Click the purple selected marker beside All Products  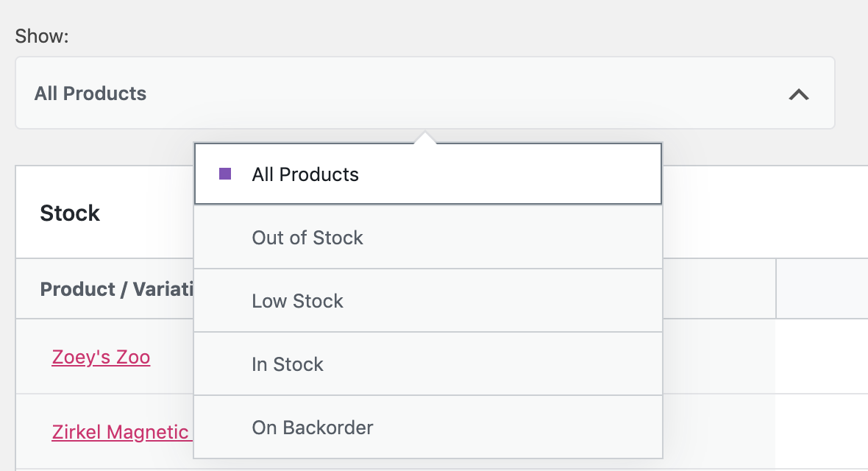tap(225, 174)
